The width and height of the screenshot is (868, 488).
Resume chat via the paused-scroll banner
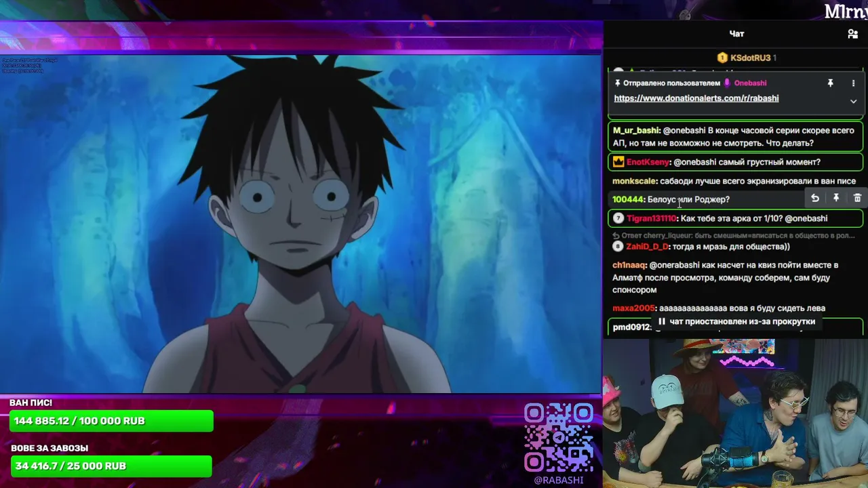click(736, 321)
